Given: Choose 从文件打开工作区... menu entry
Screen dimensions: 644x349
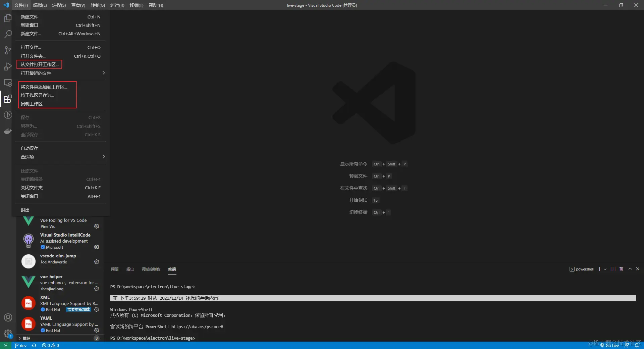Looking at the screenshot, I should coord(60,64).
